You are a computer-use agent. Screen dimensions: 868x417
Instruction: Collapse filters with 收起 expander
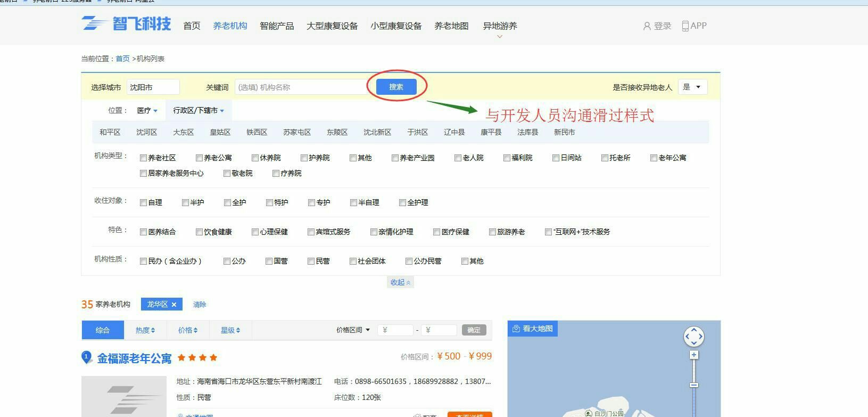(x=400, y=282)
